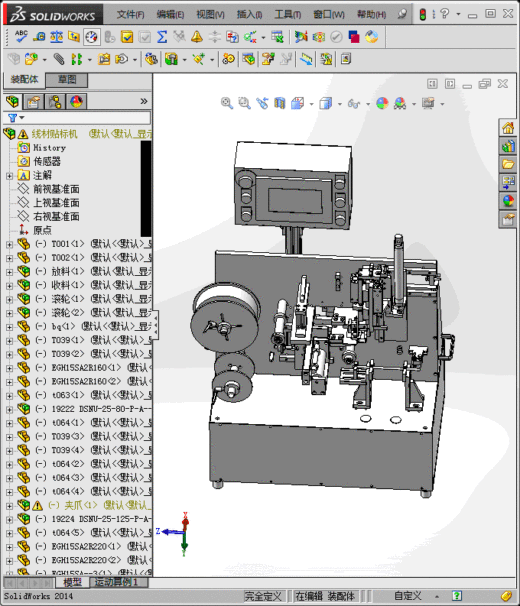
Task: Click the SolidWorks Resources home icon
Action: click(x=508, y=128)
